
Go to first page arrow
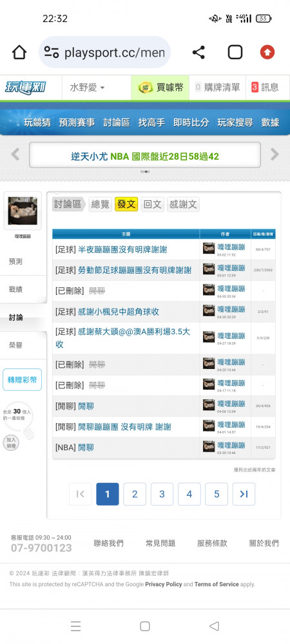point(81,494)
